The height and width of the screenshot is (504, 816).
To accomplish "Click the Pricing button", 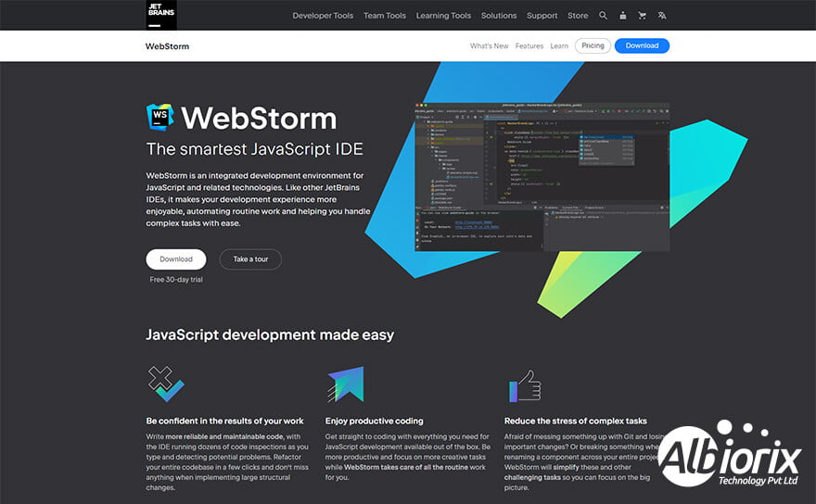I will (x=593, y=45).
